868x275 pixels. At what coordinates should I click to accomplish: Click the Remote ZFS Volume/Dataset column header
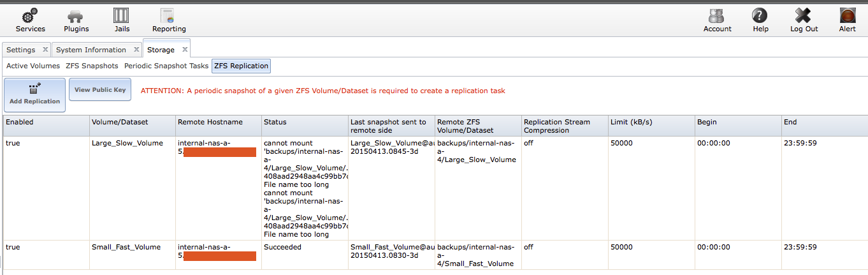(477, 126)
